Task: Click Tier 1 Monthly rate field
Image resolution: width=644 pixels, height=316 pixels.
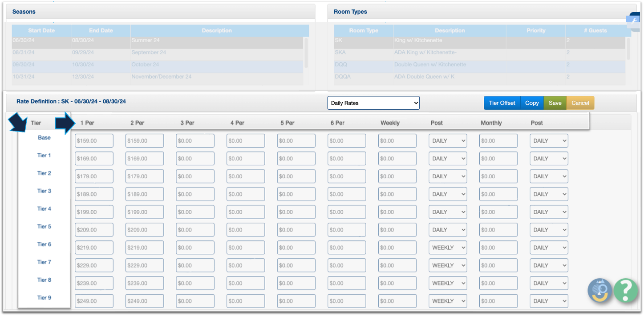Action: point(498,159)
